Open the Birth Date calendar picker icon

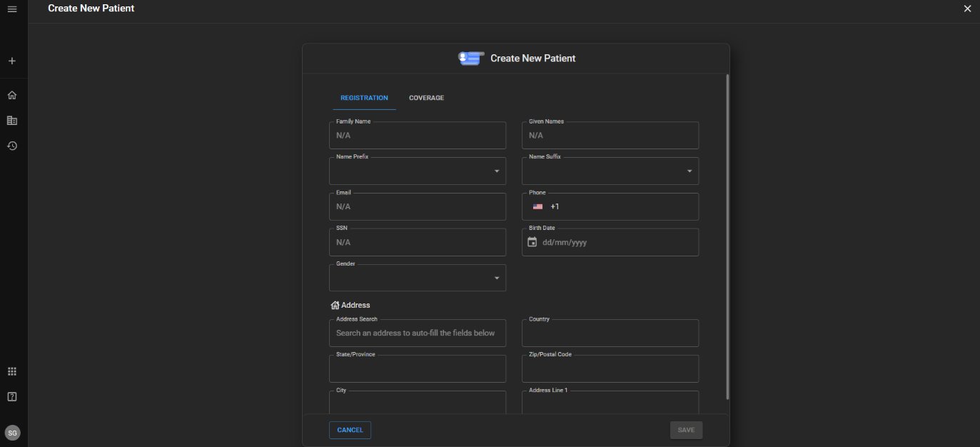tap(532, 242)
